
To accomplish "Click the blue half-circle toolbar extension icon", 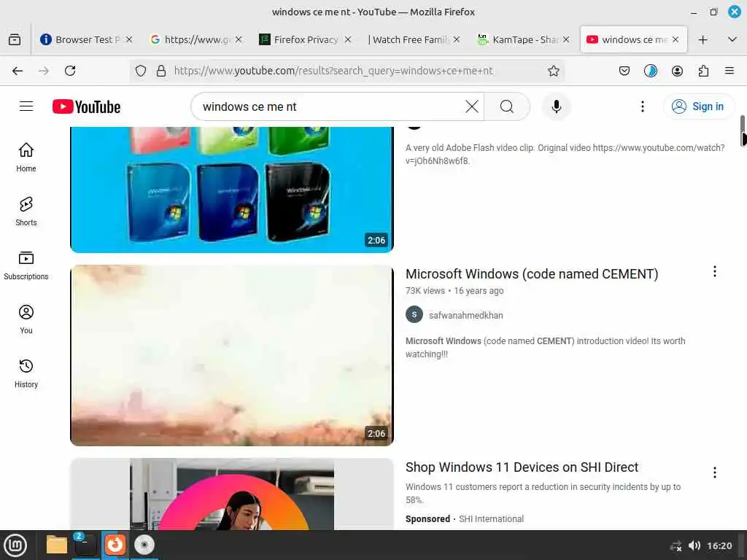I will [x=650, y=71].
